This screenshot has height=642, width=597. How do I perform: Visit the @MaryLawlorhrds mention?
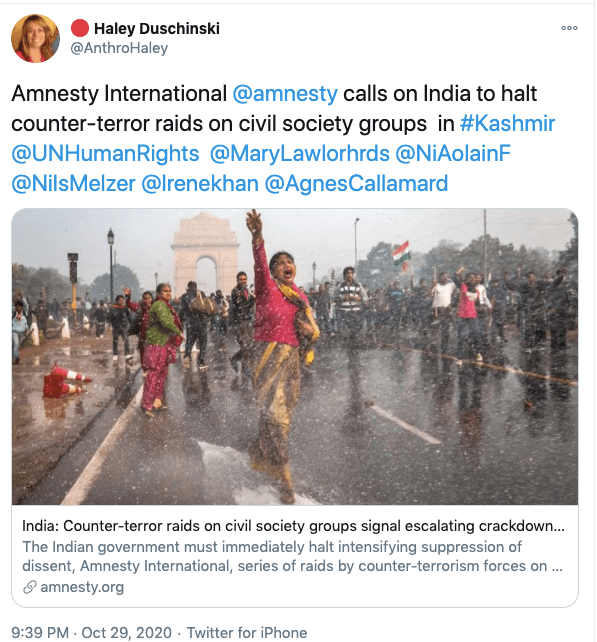coord(299,154)
